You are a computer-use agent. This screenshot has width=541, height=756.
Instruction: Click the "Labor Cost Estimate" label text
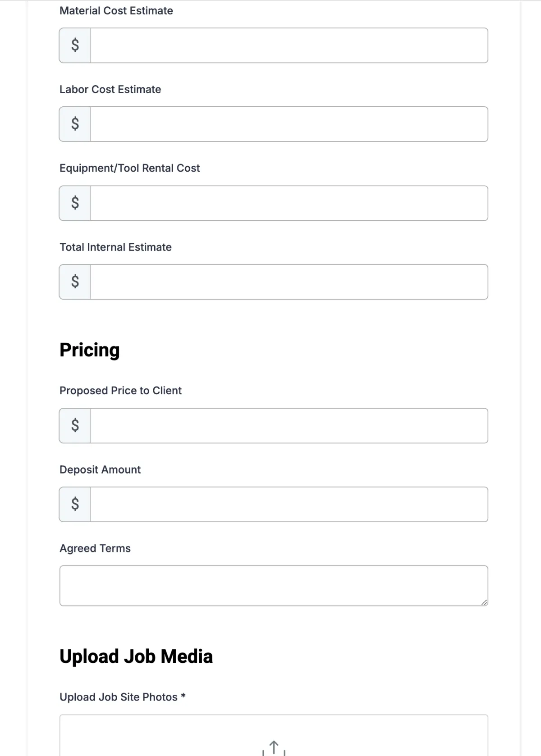click(x=110, y=89)
